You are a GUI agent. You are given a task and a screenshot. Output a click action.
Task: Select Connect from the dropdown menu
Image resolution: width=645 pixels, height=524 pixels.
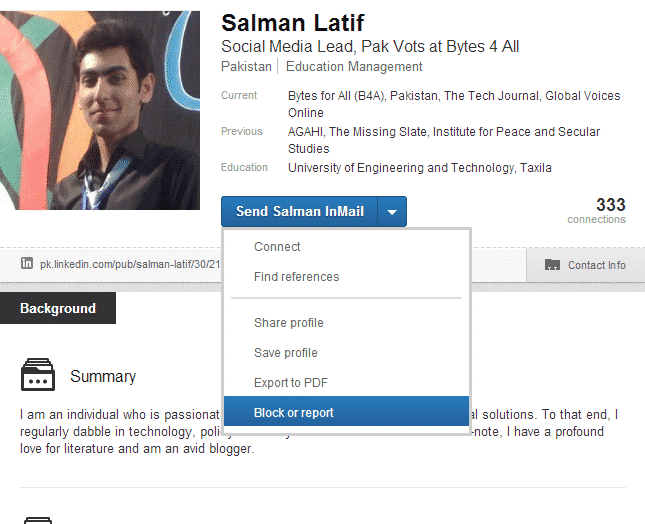(x=277, y=247)
